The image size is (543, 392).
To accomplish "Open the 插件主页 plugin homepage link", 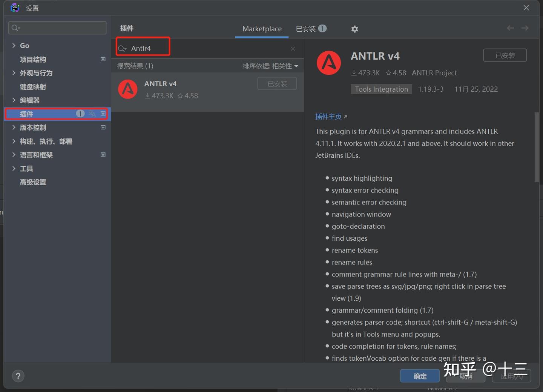I will point(328,117).
